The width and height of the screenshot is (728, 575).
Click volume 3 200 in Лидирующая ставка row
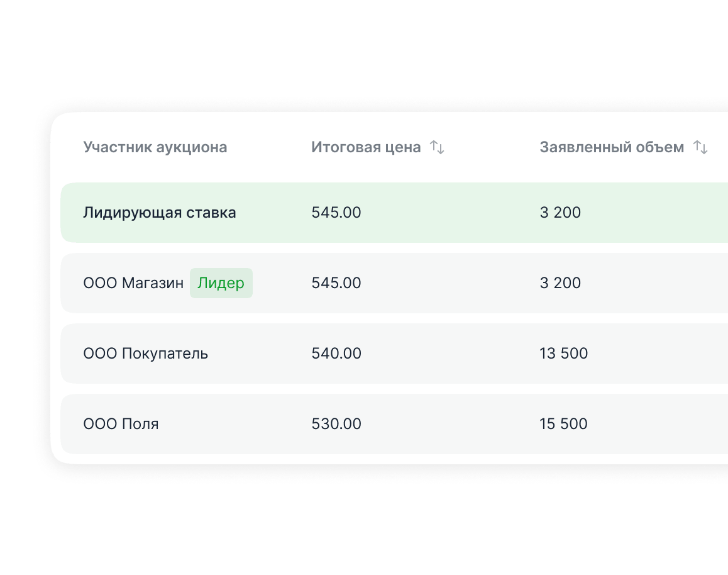pyautogui.click(x=560, y=213)
